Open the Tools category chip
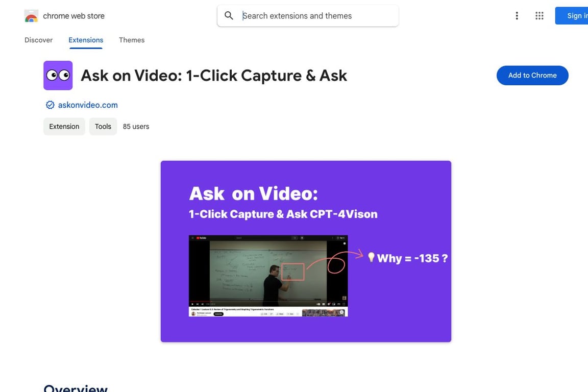The height and width of the screenshot is (392, 588). click(x=103, y=127)
